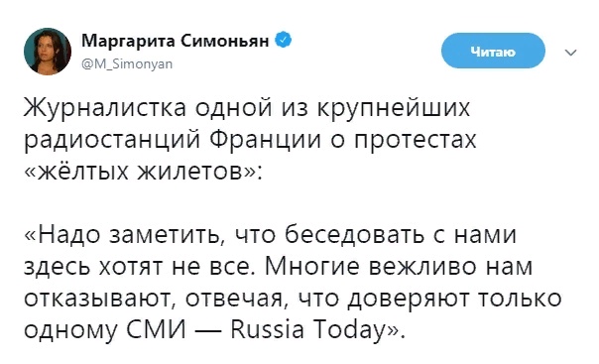Screen dimensions: 599x364
Task: Click the Russia Today text in tweet
Action: [x=307, y=330]
